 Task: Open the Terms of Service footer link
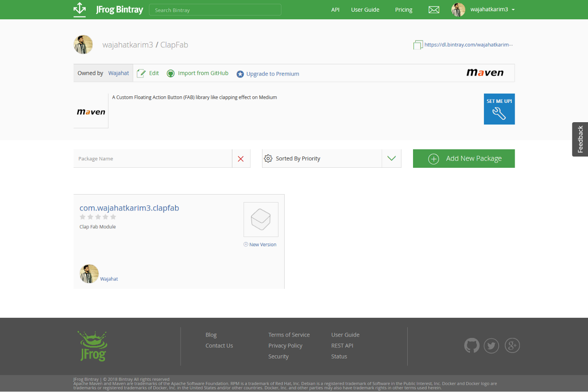289,335
